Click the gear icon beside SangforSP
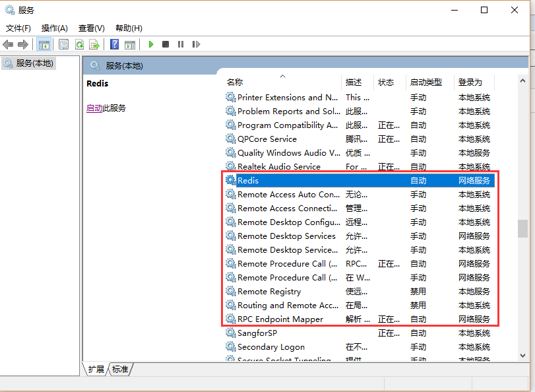This screenshot has width=535, height=392. 231,333
